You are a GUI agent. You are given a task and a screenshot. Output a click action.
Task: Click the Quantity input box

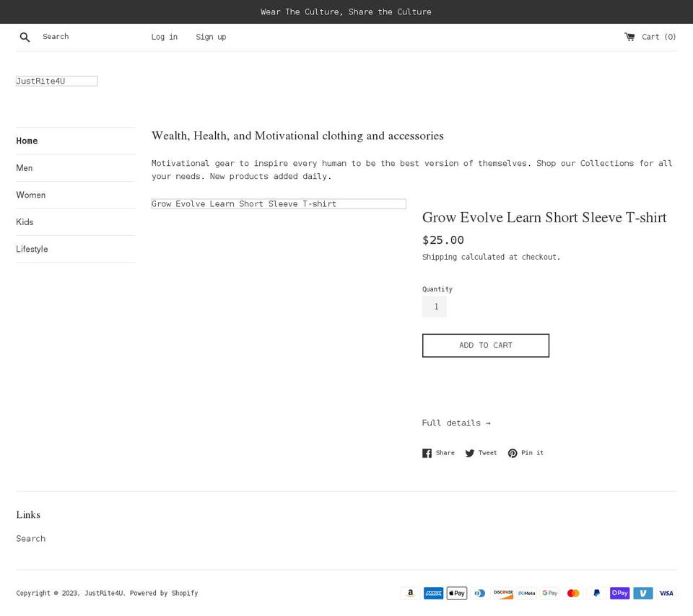(x=435, y=307)
